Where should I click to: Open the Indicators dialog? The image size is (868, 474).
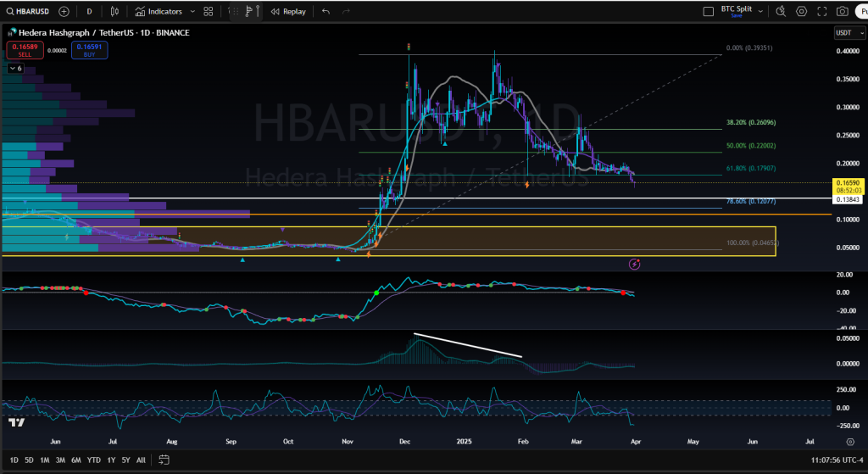pos(159,11)
